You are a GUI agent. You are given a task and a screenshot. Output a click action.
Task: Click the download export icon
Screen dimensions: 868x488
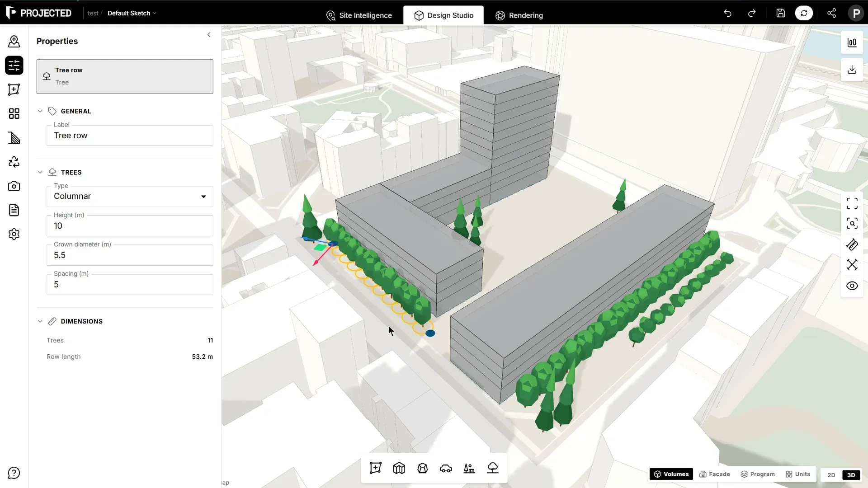point(852,70)
